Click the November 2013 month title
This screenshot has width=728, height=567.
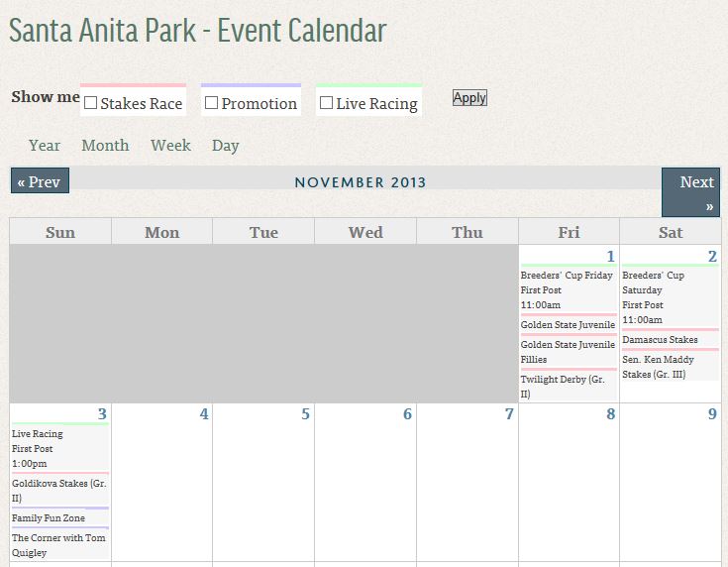361,182
